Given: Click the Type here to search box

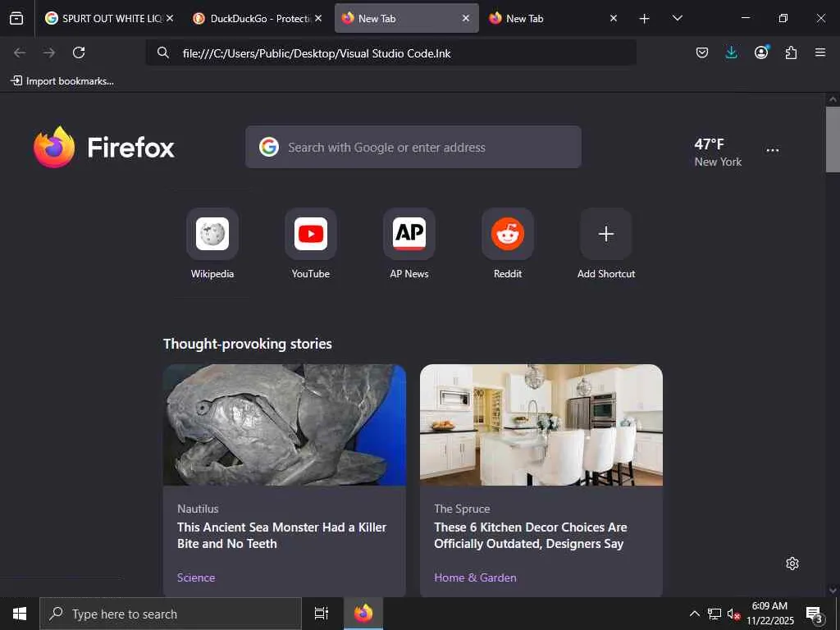Looking at the screenshot, I should tap(171, 614).
